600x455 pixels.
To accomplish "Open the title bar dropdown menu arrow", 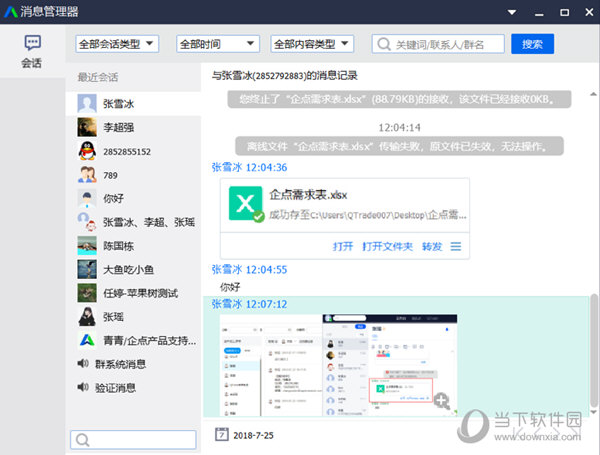I will coord(512,12).
